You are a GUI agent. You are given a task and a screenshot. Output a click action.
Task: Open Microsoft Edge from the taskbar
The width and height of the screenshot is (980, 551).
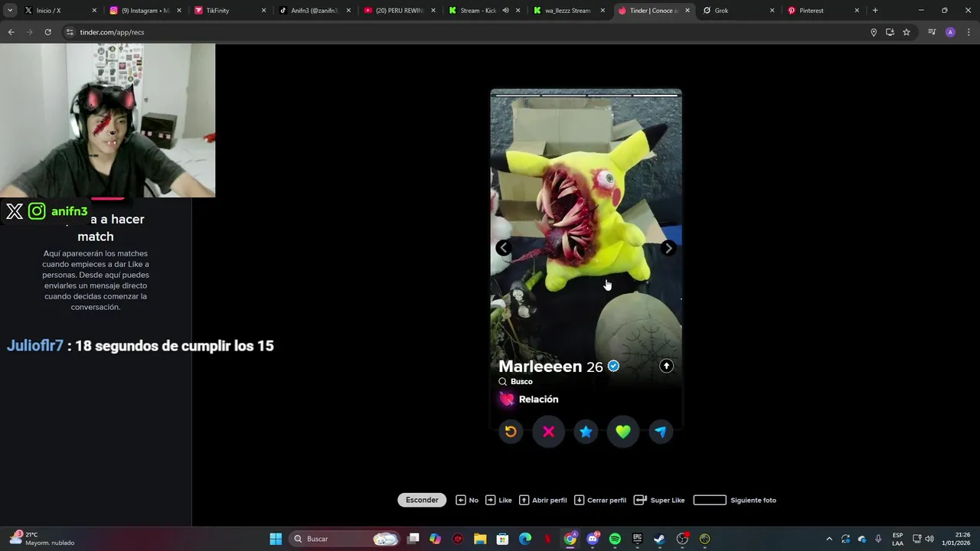[525, 539]
